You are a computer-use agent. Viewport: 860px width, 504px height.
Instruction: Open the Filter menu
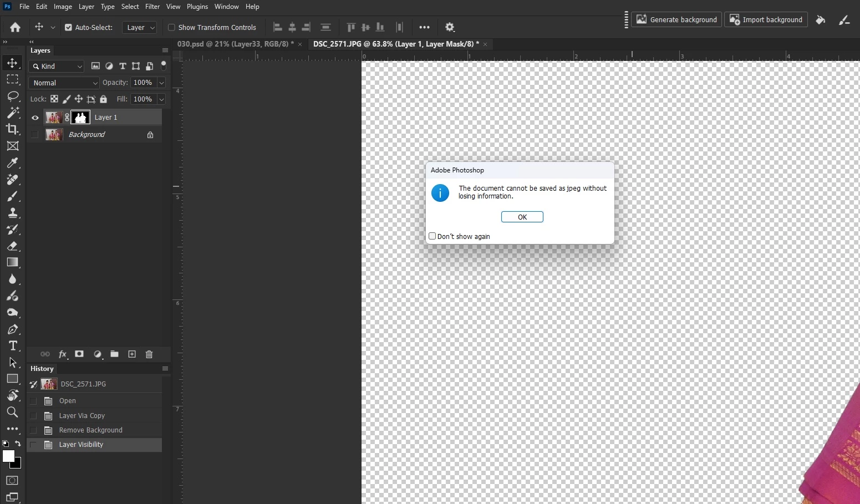pyautogui.click(x=152, y=7)
